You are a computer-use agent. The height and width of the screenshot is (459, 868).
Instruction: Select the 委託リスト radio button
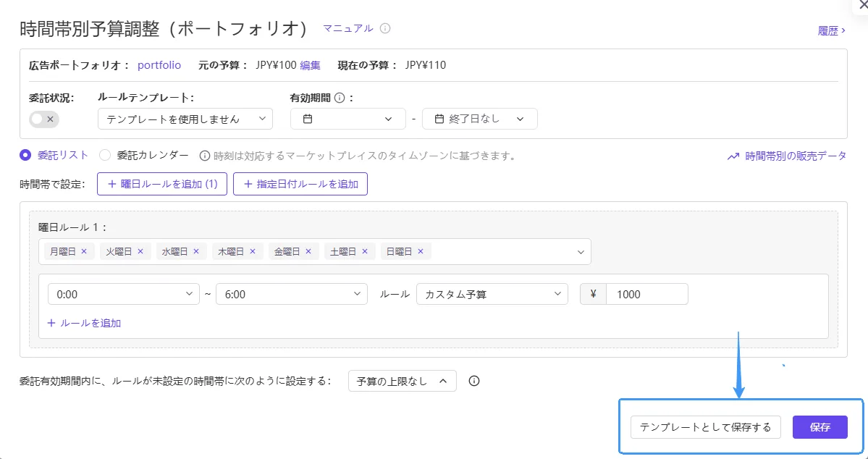point(25,156)
